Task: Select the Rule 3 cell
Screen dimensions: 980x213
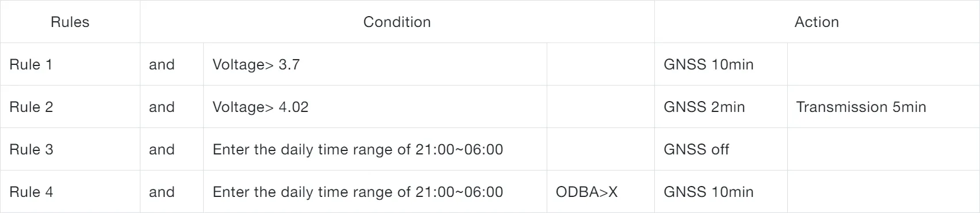Action: click(x=70, y=149)
